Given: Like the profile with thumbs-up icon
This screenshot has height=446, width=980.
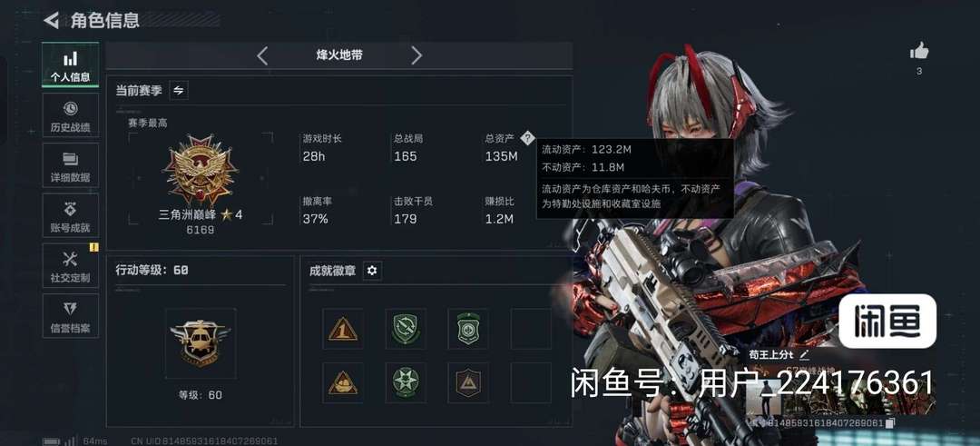Looking at the screenshot, I should tap(918, 51).
